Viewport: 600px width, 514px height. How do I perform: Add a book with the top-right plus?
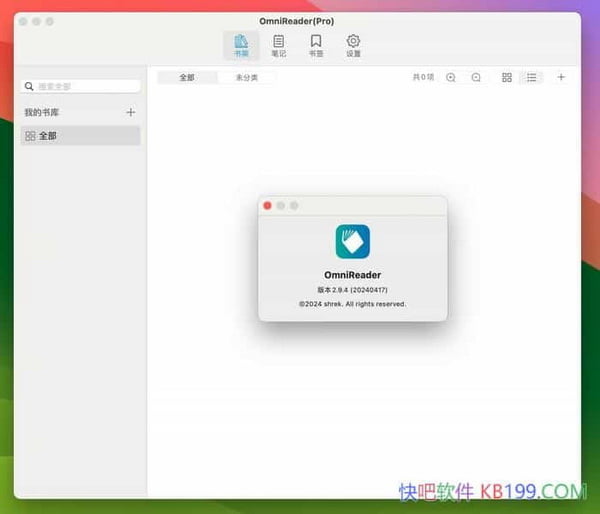[x=561, y=77]
